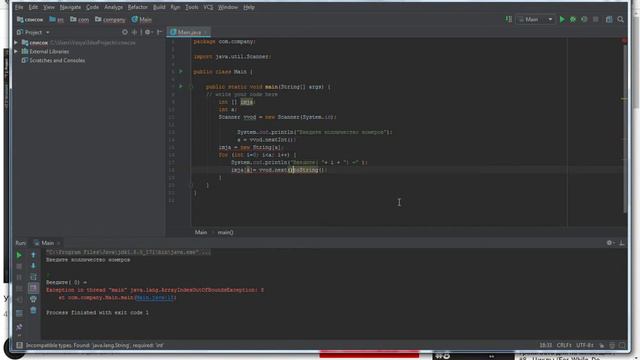Open the Code menu
This screenshot has height=360, width=640.
tap(92, 7)
